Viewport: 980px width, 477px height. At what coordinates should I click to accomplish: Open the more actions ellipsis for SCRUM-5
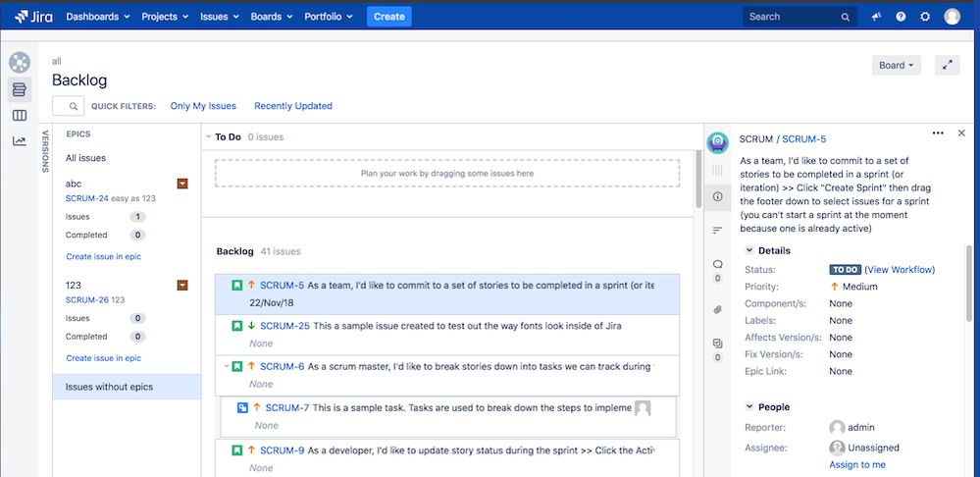938,133
